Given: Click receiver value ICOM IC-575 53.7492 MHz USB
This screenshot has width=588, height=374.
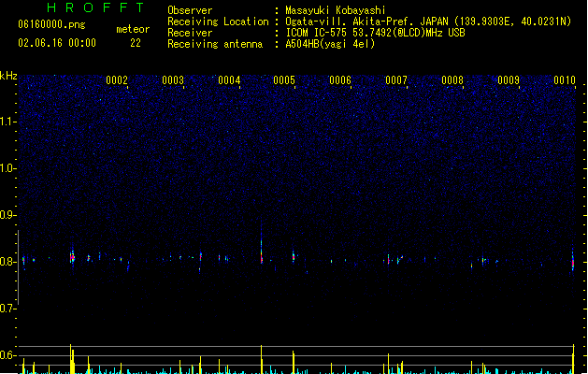Looking at the screenshot, I should pyautogui.click(x=376, y=33).
